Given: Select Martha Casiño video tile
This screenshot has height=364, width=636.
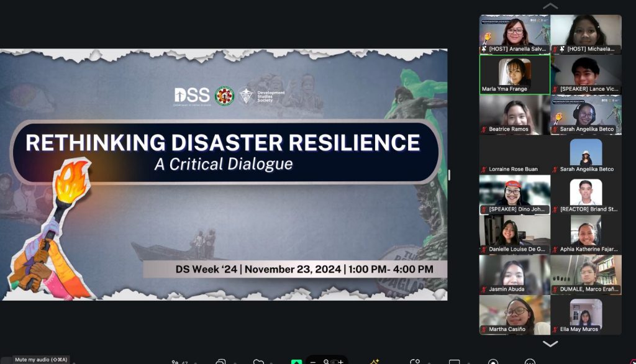Looking at the screenshot, I should [x=515, y=315].
